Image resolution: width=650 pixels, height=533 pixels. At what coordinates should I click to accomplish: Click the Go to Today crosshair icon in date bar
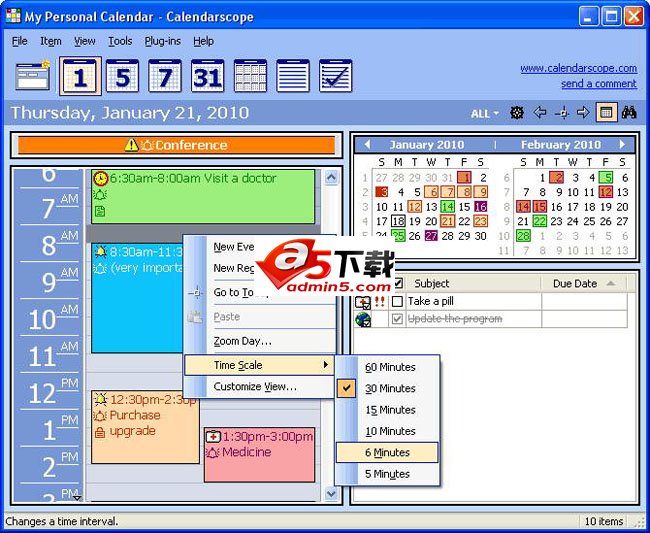click(562, 113)
